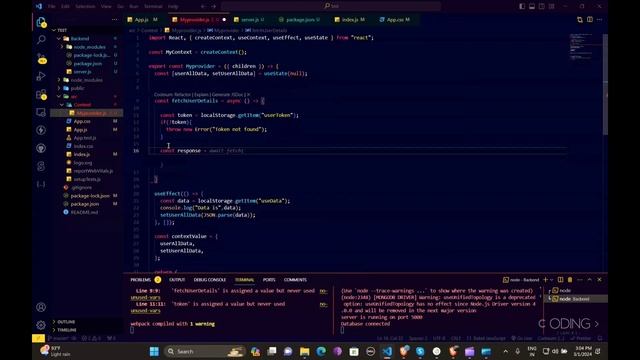The height and width of the screenshot is (360, 640).
Task: Open the Extensions view icon
Action: (41, 94)
